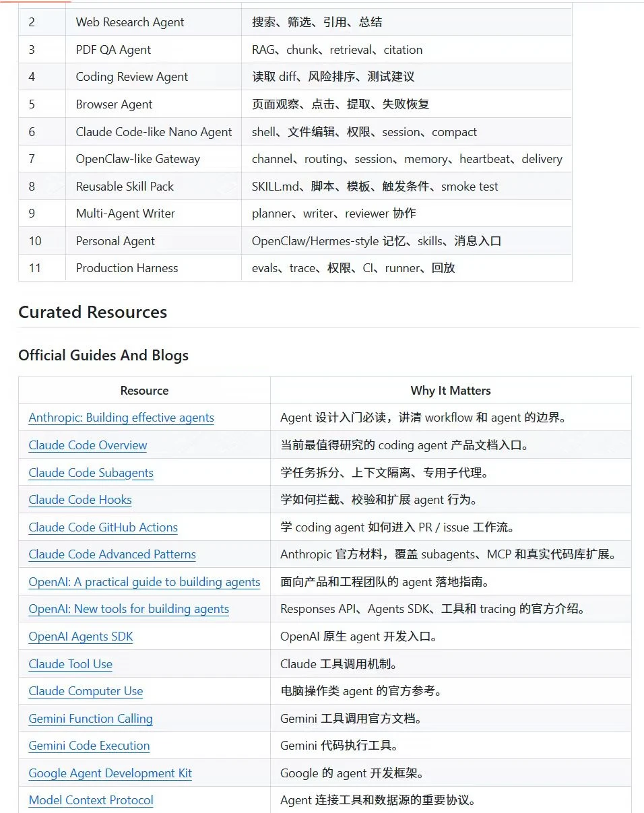Click the '搜索、筛选、引用、总结' cell
Viewport: 644px width, 813px height.
(407, 22)
